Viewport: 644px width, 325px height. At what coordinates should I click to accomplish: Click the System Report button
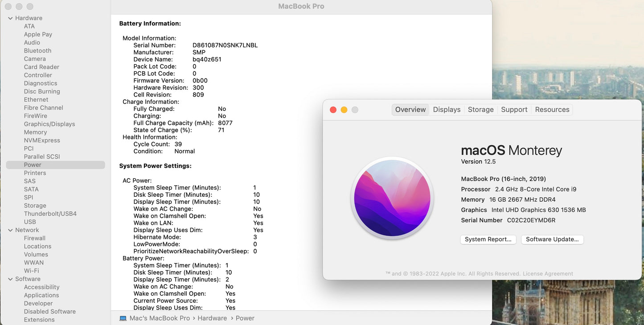tap(488, 239)
